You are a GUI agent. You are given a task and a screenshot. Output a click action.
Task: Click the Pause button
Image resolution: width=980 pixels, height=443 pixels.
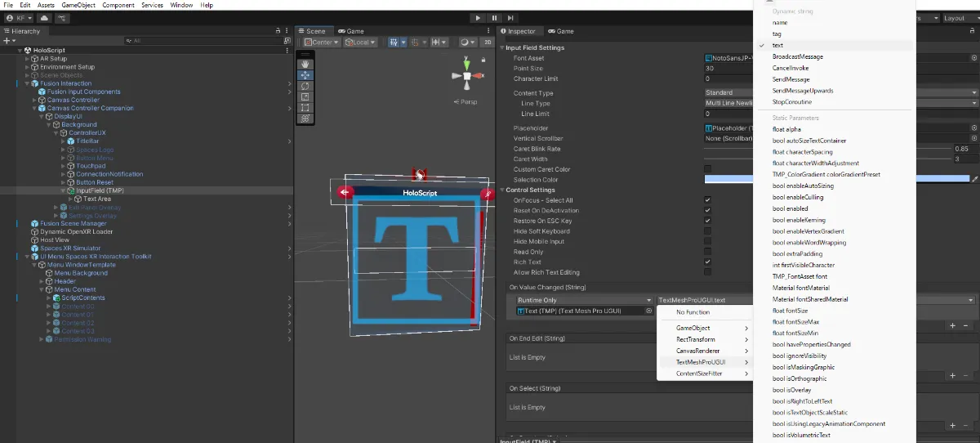click(494, 17)
